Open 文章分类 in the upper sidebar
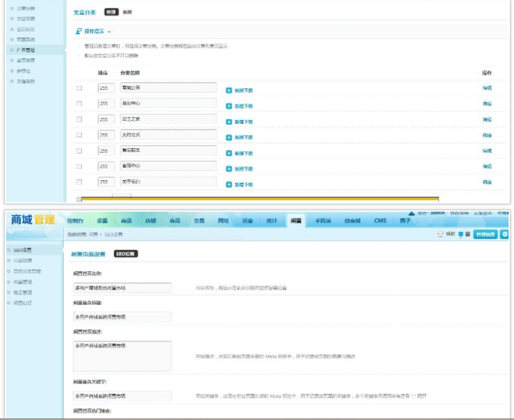The image size is (514, 420). (x=25, y=8)
